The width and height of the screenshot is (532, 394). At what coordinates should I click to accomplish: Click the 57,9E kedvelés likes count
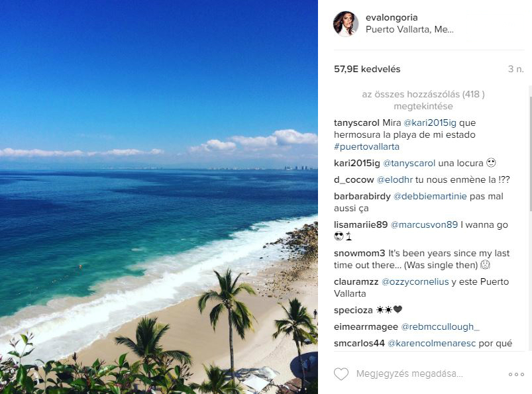[367, 69]
